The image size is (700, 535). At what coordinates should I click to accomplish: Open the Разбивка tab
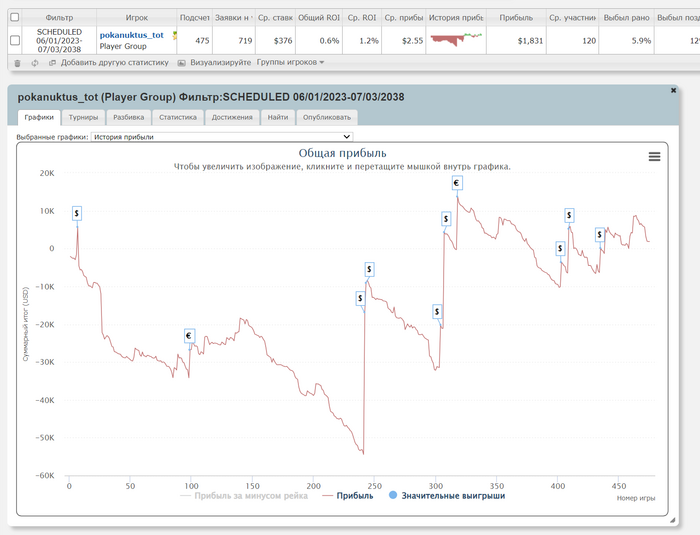coord(129,117)
